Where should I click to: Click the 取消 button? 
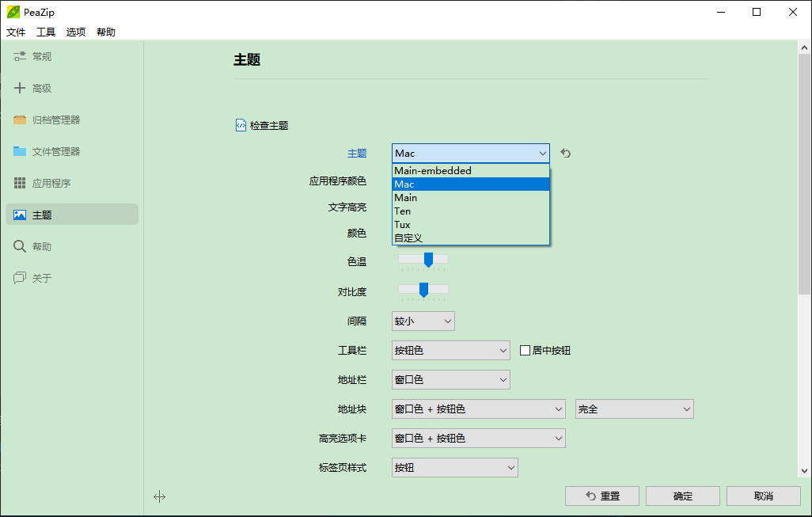click(x=763, y=496)
